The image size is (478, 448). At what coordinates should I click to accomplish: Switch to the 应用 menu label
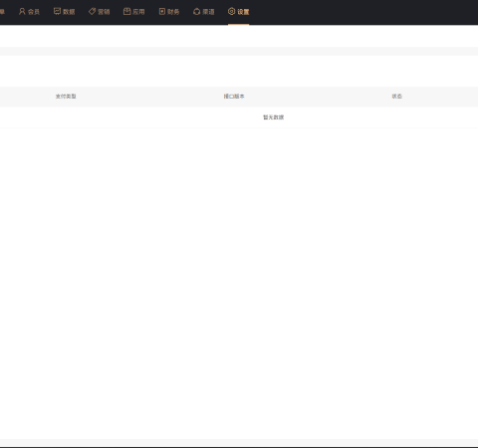(x=138, y=12)
